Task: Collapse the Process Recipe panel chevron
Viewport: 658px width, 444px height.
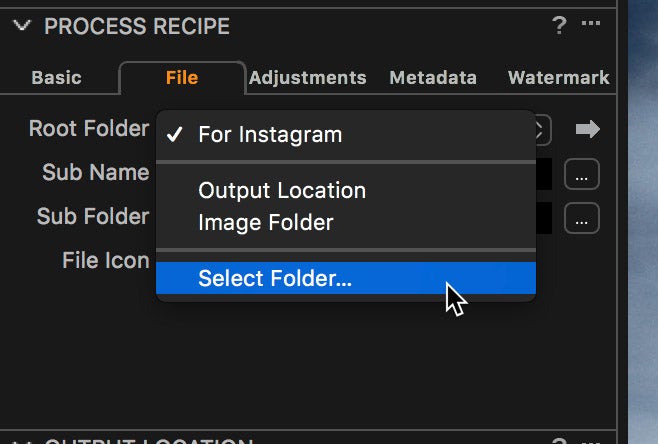Action: pyautogui.click(x=22, y=26)
